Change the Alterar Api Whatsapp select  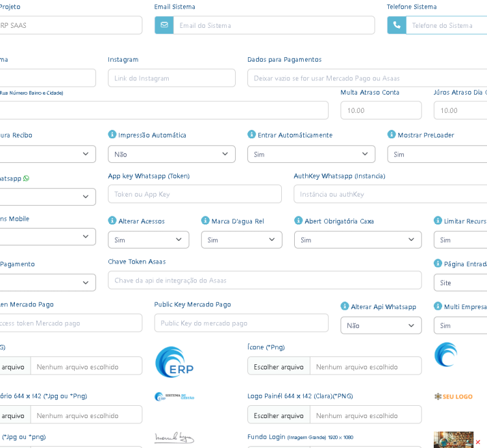(381, 326)
